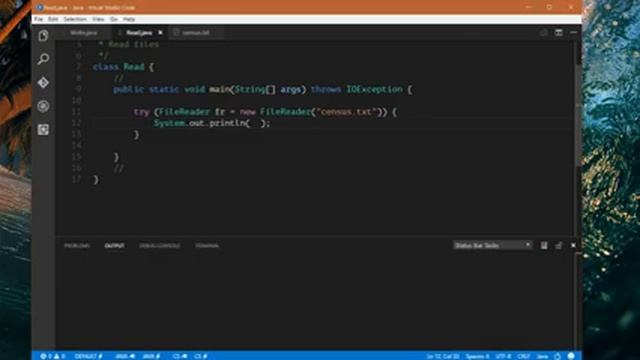
Task: Switch to the Terminal panel tab
Action: tap(207, 246)
